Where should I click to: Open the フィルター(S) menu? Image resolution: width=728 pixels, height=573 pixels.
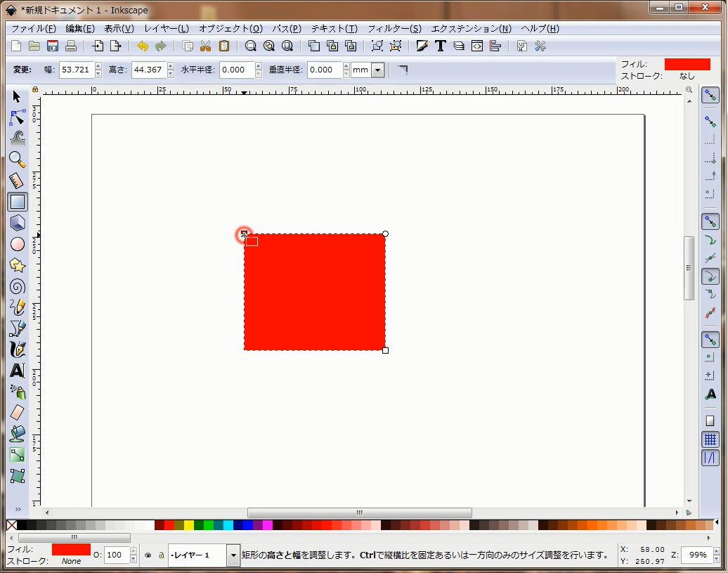click(x=394, y=29)
